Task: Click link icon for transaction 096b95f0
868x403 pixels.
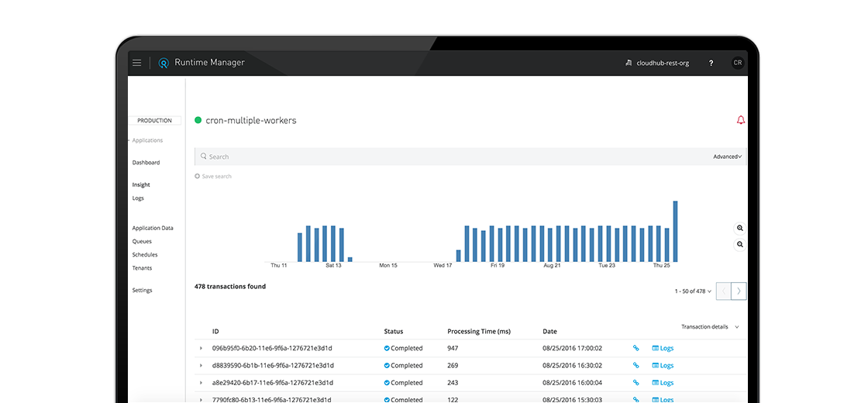Action: click(635, 349)
